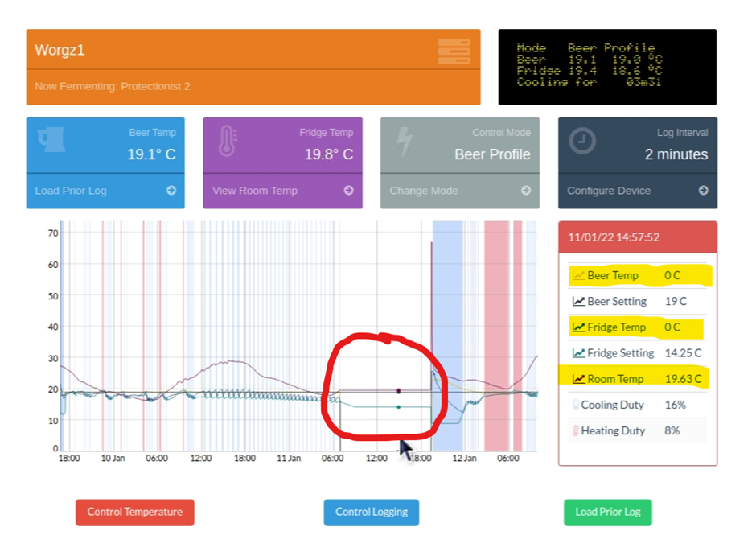This screenshot has height=560, width=756.
Task: Click the Heating Duty 8% value
Action: pos(672,430)
